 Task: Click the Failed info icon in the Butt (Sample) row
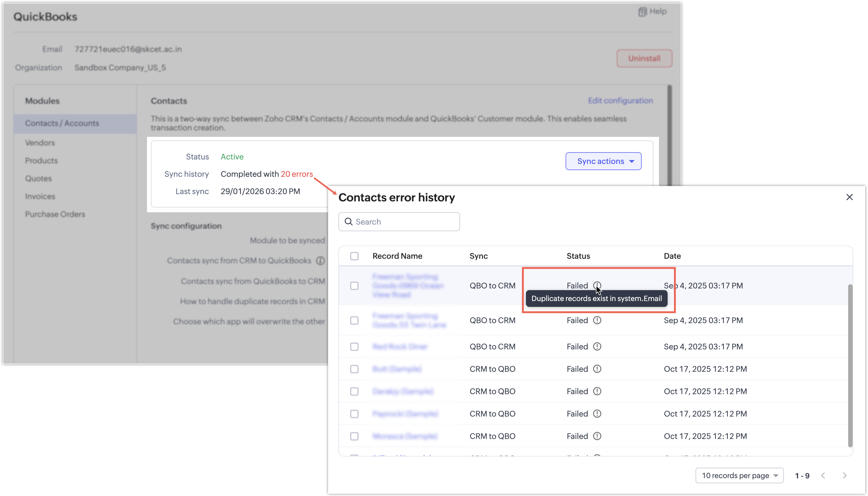coord(597,369)
